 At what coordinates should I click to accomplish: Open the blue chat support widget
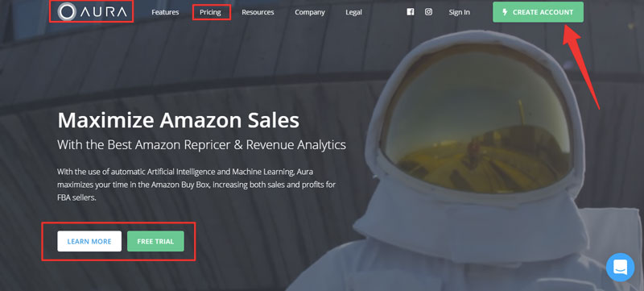coord(620,267)
